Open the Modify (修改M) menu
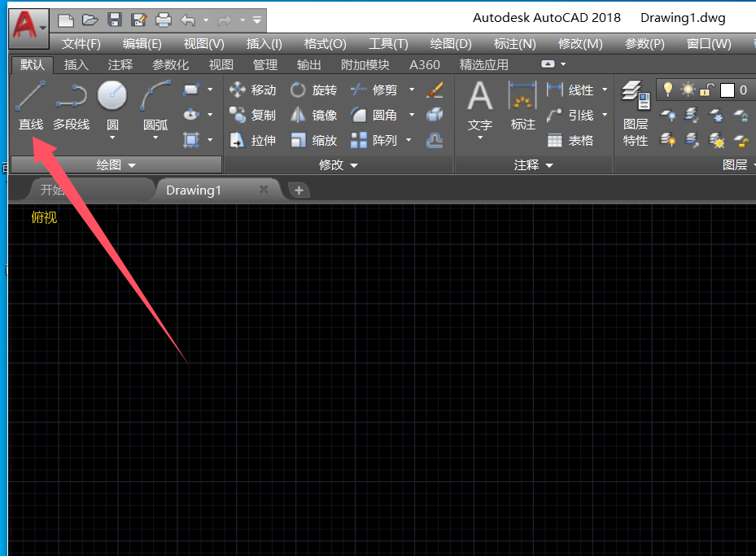 pos(580,44)
